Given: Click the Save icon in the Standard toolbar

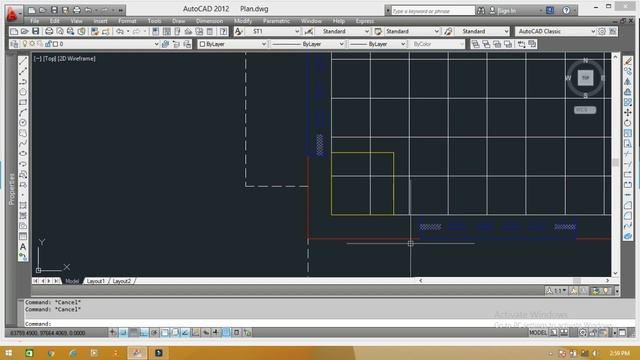Looking at the screenshot, I should tap(36, 31).
